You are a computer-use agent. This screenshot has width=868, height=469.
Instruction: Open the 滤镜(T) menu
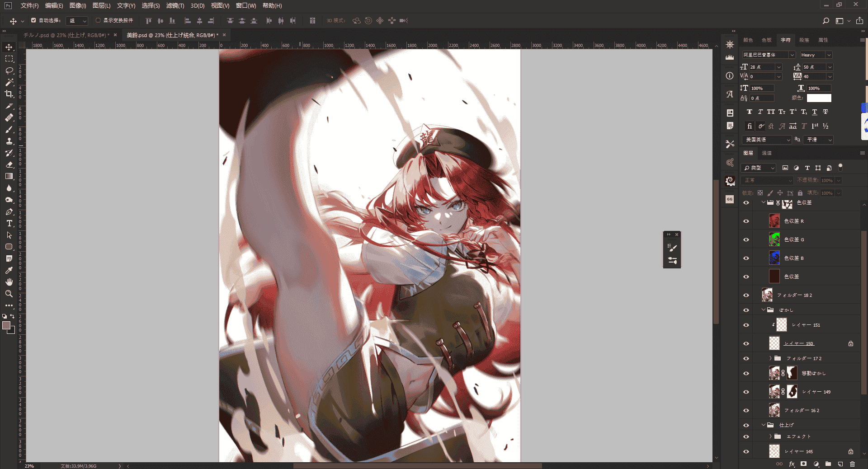[175, 5]
